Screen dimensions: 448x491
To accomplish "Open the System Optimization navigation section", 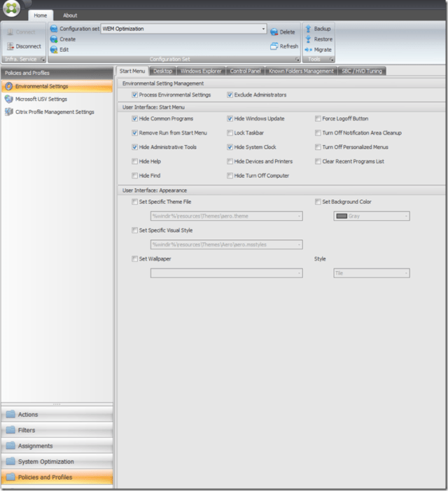I will (x=57, y=462).
